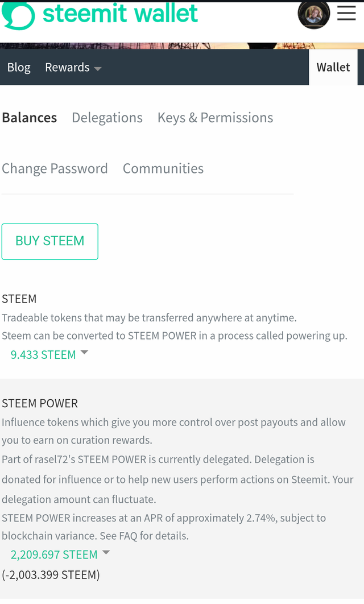The image size is (364, 604).
Task: Switch to the Balances section
Action: [29, 118]
